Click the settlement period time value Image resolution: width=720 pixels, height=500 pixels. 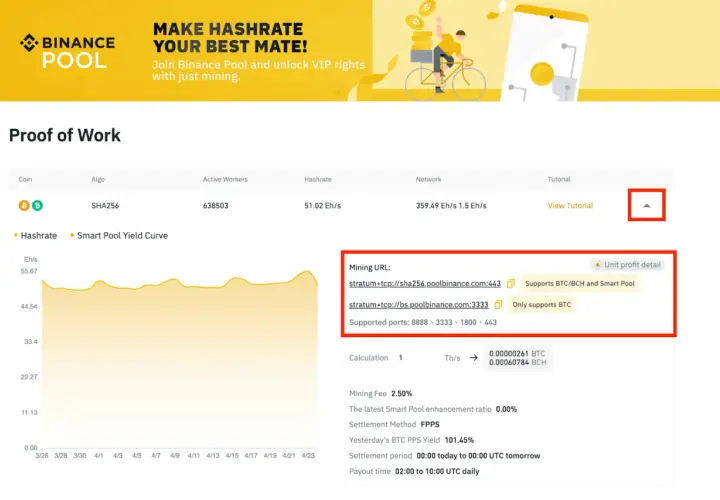click(x=478, y=456)
